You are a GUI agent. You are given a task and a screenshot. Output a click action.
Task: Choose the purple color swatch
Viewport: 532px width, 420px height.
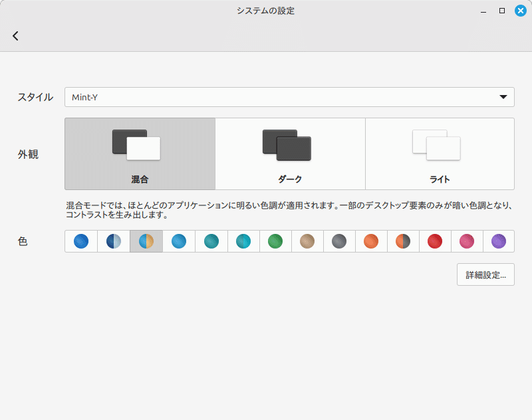point(499,241)
